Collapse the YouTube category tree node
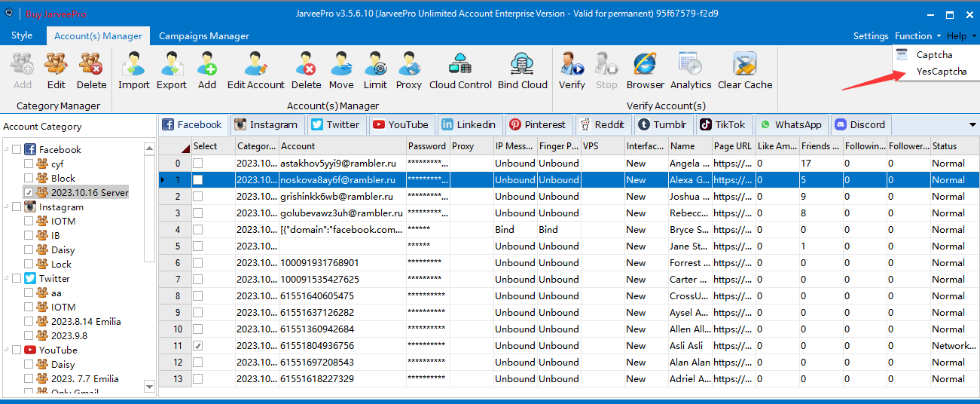The image size is (980, 404). coord(7,350)
